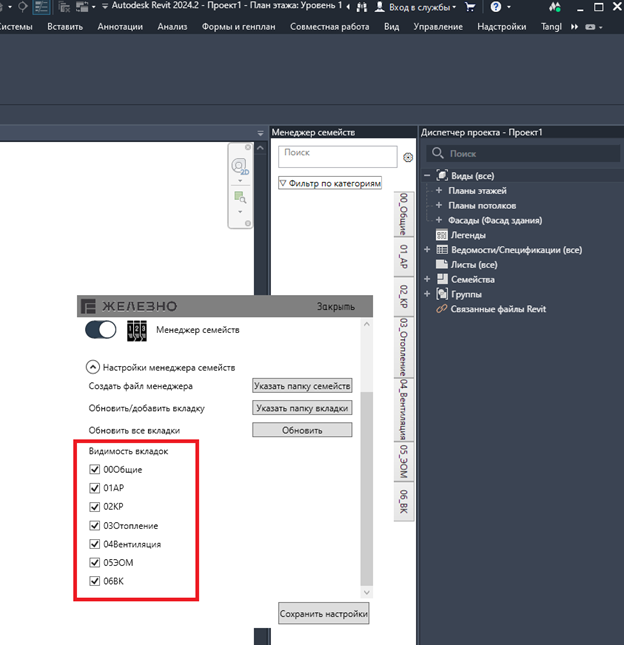The width and height of the screenshot is (624, 645).
Task: Click the user sign-in person icon
Action: [x=380, y=7]
